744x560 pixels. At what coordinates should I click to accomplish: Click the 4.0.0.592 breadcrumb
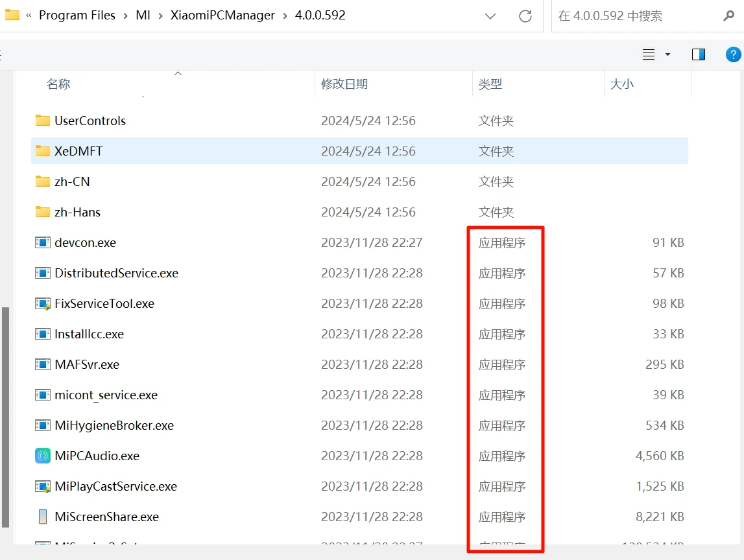[320, 15]
